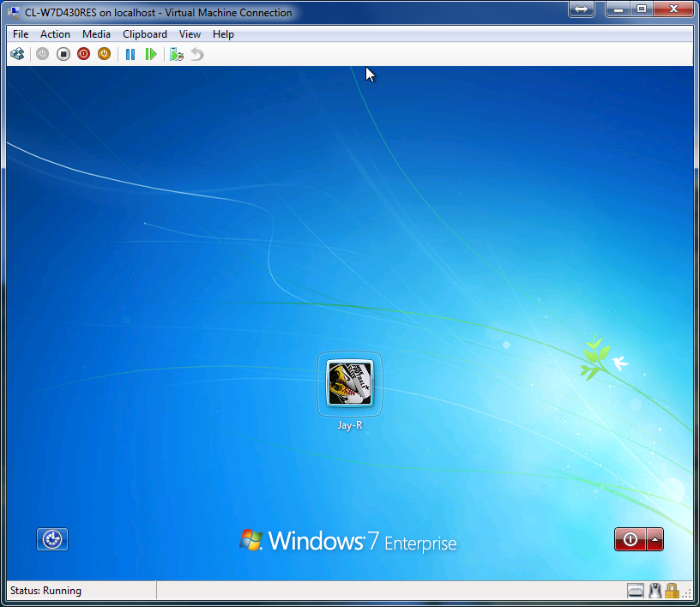Click the Turn Off (stop) toolbar icon
Image resolution: width=700 pixels, height=607 pixels.
pyautogui.click(x=63, y=54)
